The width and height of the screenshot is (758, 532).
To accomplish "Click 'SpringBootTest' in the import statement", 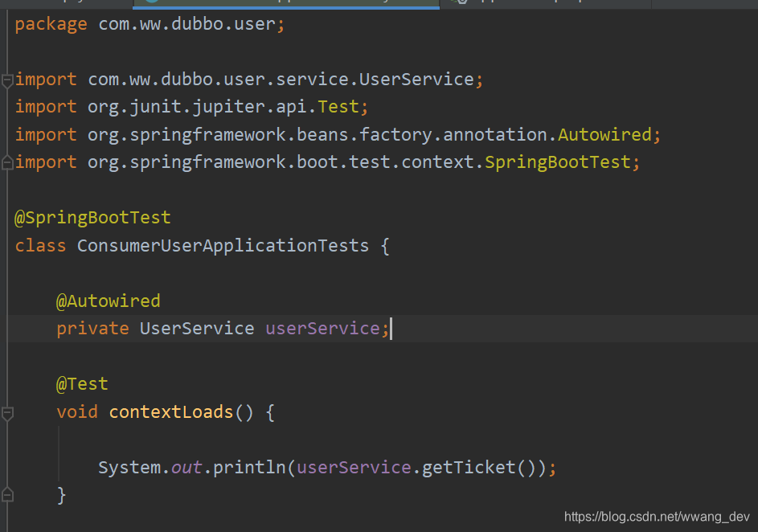I will pyautogui.click(x=558, y=162).
